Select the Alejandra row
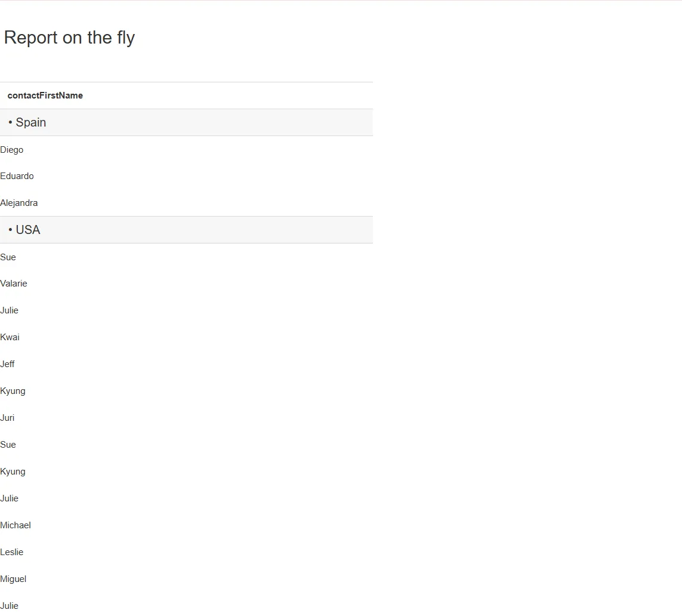Image resolution: width=682 pixels, height=616 pixels. click(x=19, y=203)
